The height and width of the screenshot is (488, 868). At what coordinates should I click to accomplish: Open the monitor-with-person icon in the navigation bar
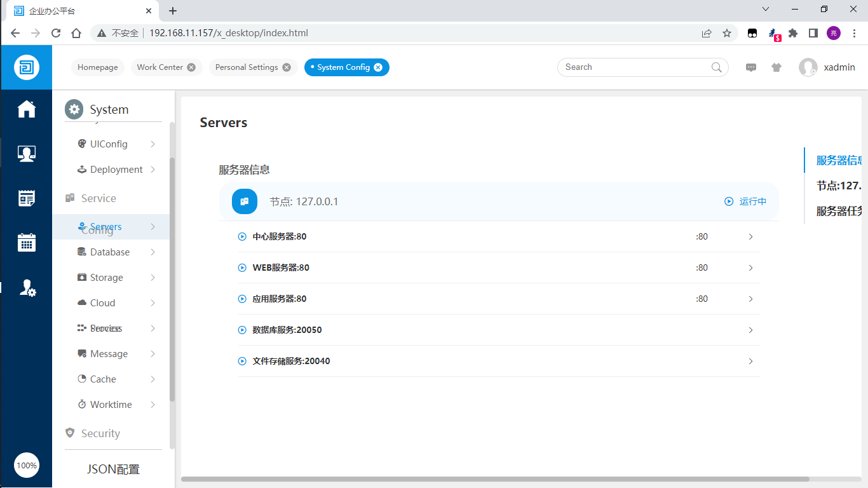point(27,154)
